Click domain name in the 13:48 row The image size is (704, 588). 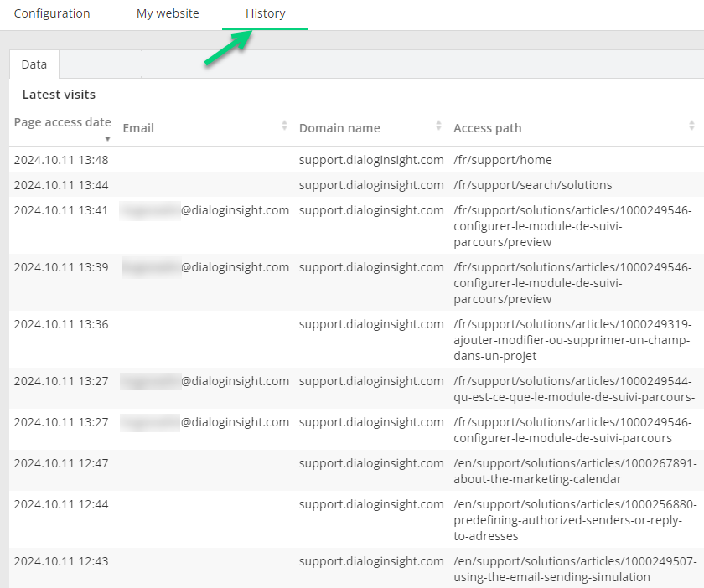point(371,160)
